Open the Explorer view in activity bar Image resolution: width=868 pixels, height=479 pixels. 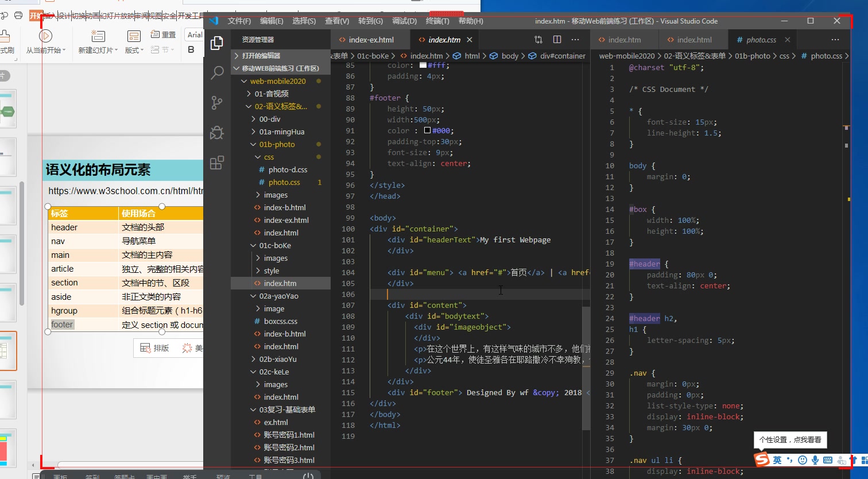coord(217,43)
